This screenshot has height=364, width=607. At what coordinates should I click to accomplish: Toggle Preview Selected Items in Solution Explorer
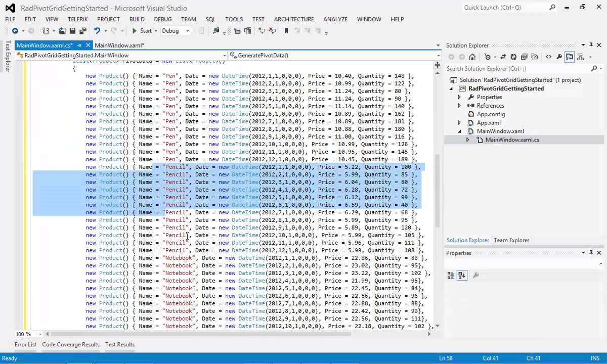coord(570,57)
